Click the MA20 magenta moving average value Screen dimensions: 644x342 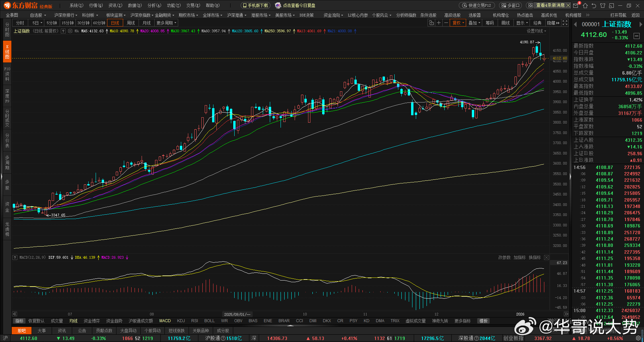pyautogui.click(x=152, y=31)
